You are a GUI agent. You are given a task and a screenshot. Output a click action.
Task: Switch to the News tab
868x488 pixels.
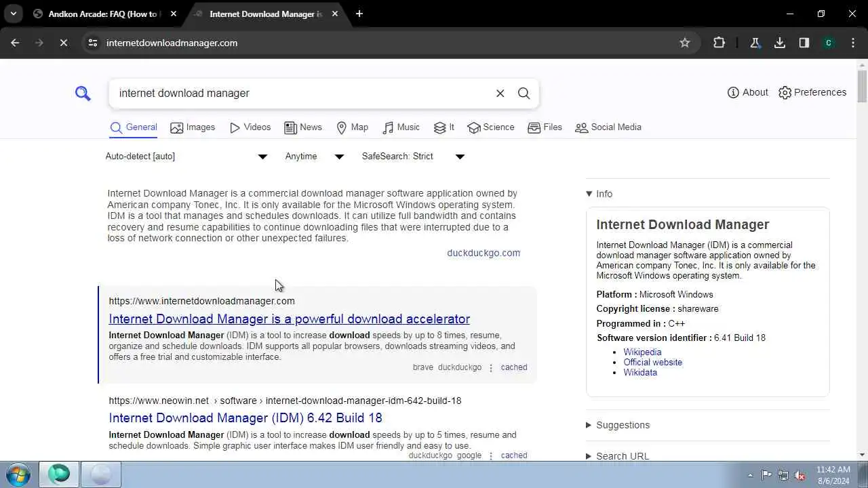tap(303, 127)
